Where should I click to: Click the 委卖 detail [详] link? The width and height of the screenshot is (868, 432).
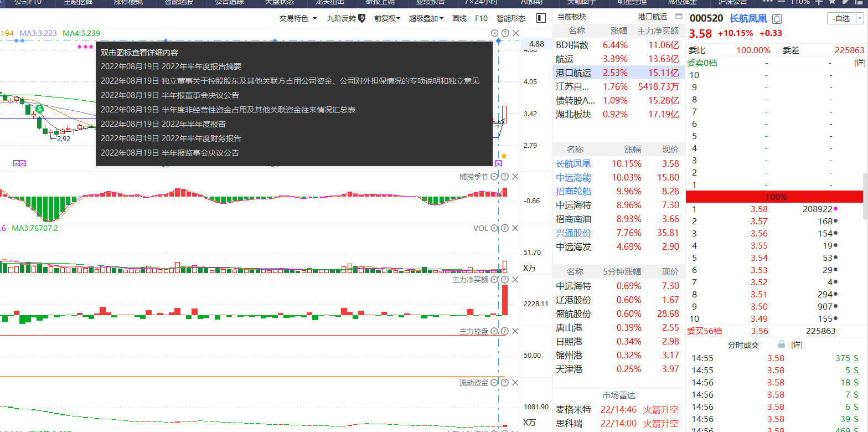point(859,63)
